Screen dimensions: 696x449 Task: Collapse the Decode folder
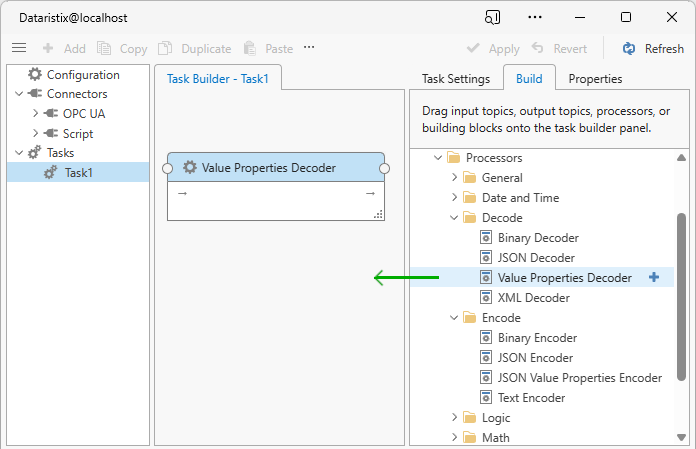click(455, 218)
